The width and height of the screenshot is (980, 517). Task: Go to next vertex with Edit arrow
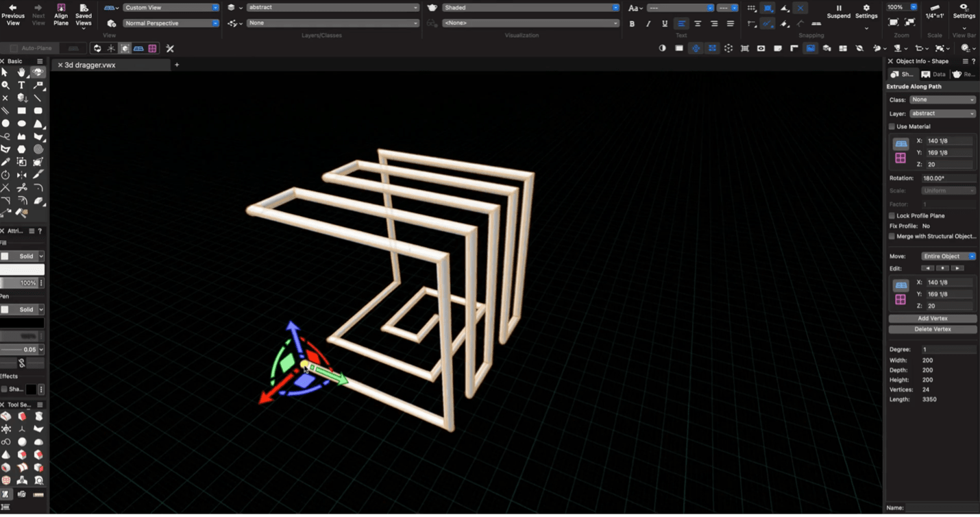(957, 268)
